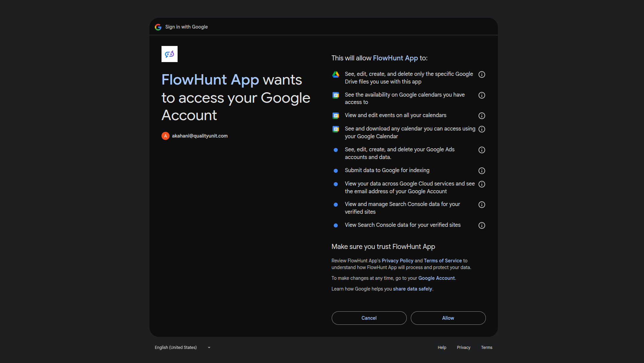The height and width of the screenshot is (363, 644).
Task: Click the orange account avatar icon
Action: click(x=165, y=136)
